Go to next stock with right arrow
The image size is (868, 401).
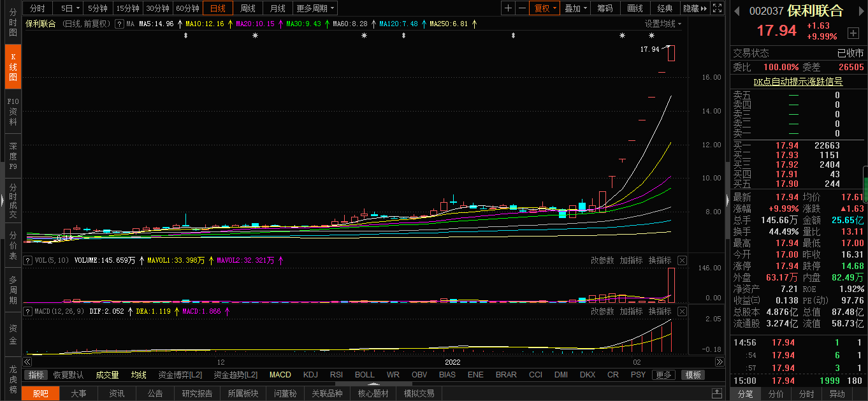coord(860,11)
